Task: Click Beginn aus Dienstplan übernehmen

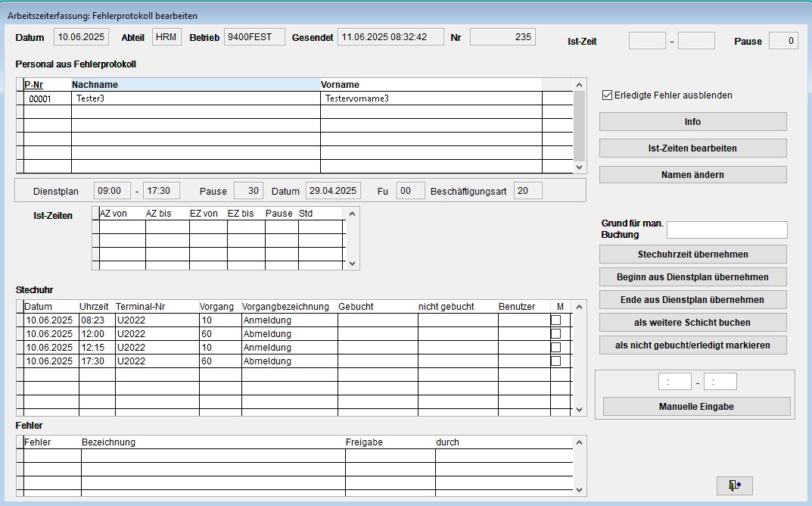Action: tap(693, 276)
